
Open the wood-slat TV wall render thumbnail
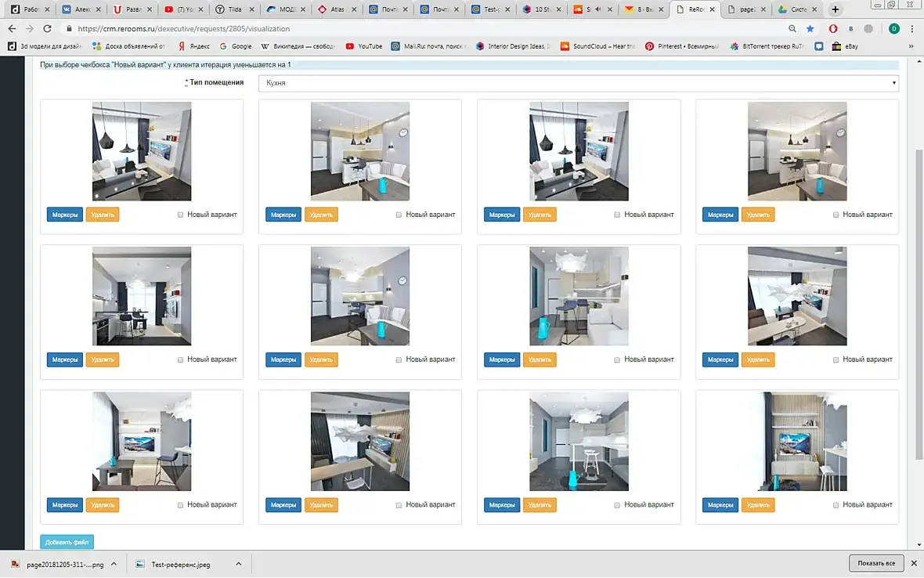click(x=797, y=441)
